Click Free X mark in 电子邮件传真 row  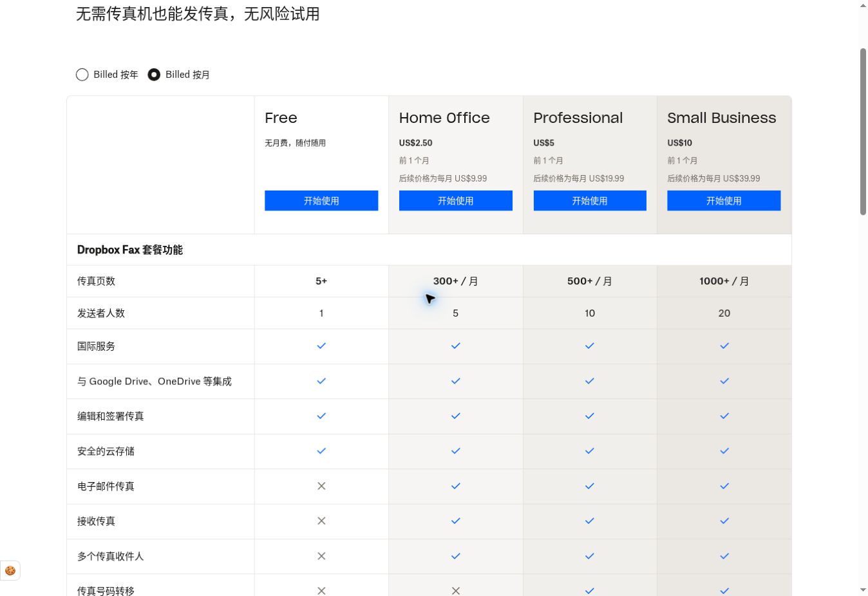point(321,486)
